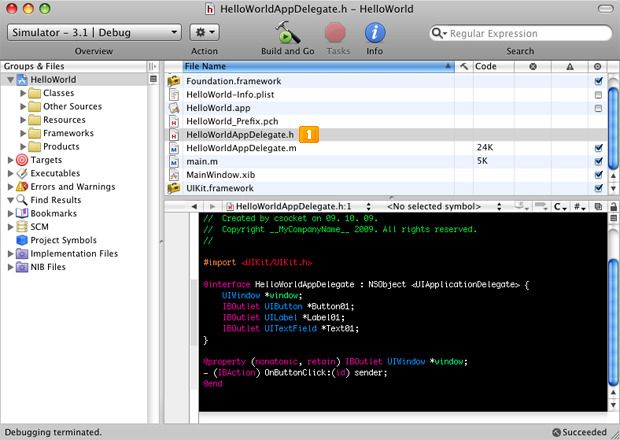Sort by the target membership column header
This screenshot has height=440, width=620.
point(597,66)
